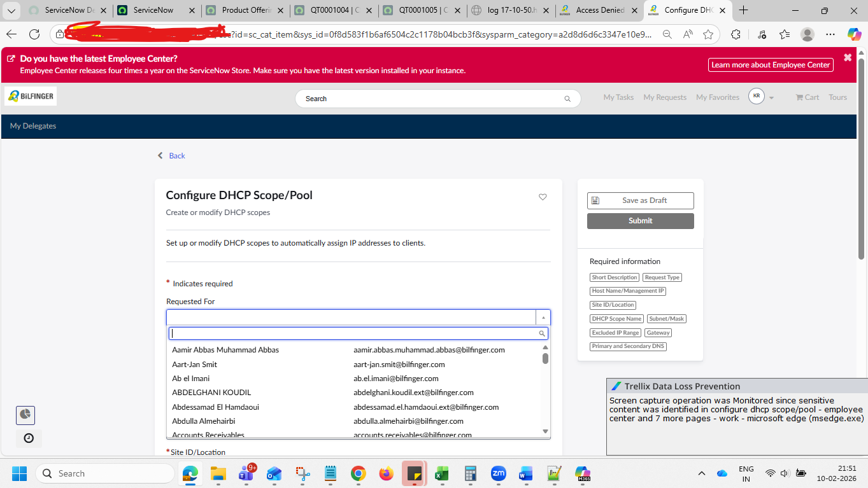Close the Employee Center banner
The image size is (868, 488).
point(848,57)
